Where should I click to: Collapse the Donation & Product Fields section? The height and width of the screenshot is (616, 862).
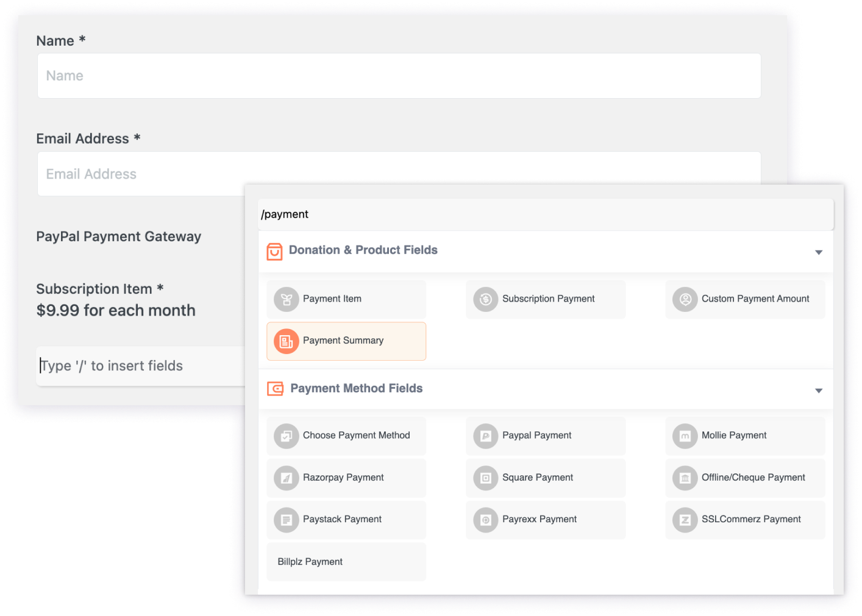click(x=819, y=252)
